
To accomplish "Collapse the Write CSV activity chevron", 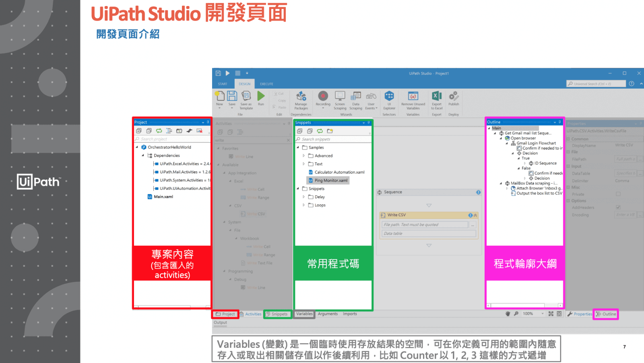I will pos(475,215).
